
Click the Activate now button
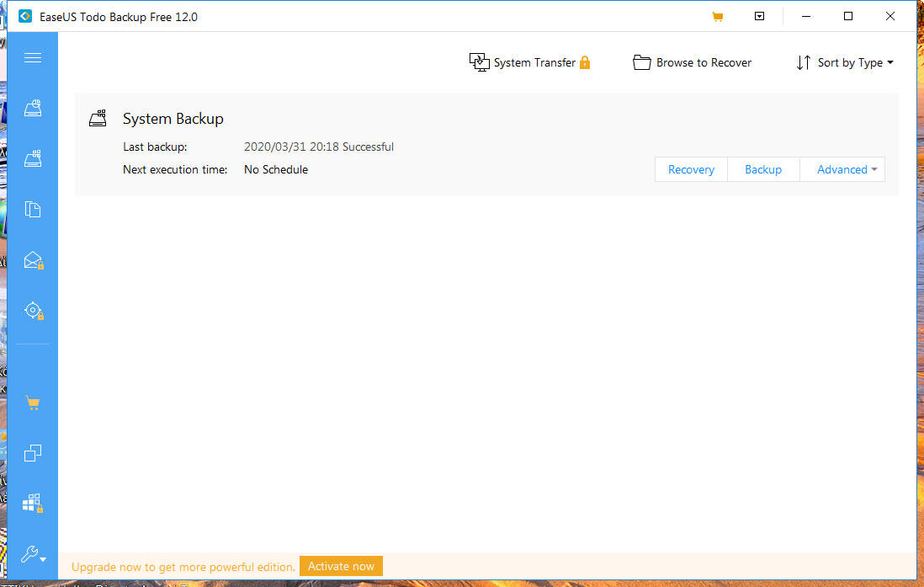[x=341, y=566]
